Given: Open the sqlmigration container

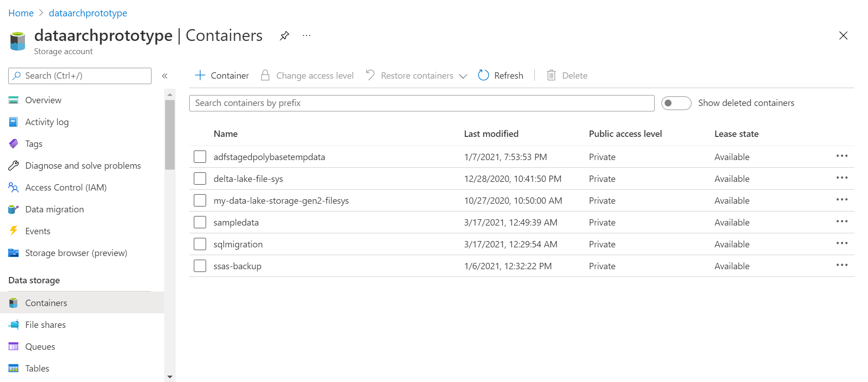Looking at the screenshot, I should (x=238, y=244).
